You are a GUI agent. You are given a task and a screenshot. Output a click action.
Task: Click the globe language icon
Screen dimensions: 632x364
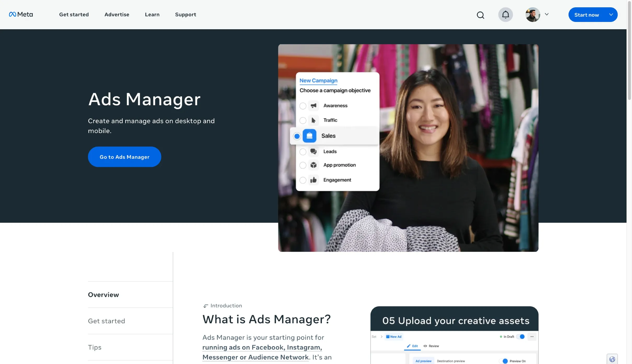pos(612,359)
